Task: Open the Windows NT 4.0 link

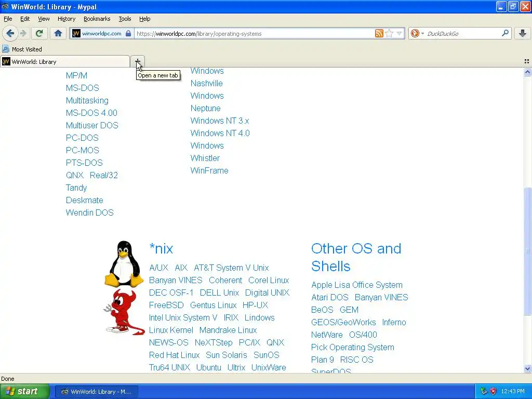Action: point(220,133)
